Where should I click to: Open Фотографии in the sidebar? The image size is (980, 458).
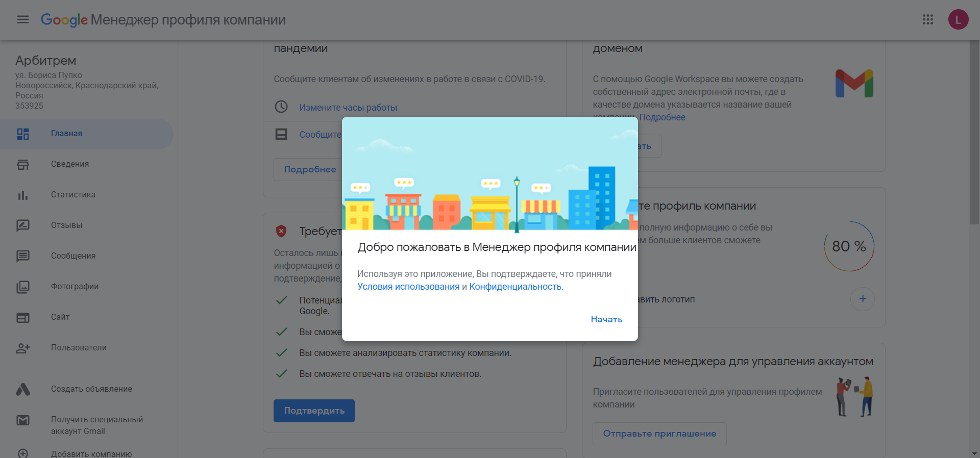87,287
